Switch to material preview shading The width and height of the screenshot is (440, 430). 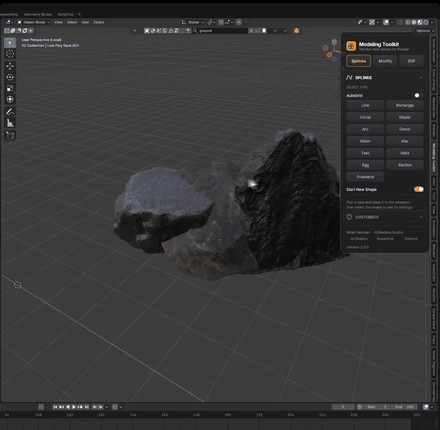click(420, 22)
